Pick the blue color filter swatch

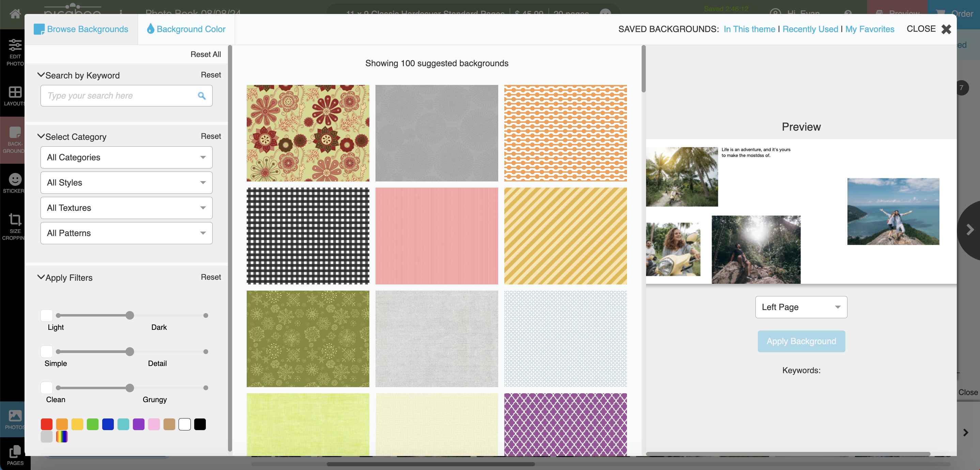(108, 424)
